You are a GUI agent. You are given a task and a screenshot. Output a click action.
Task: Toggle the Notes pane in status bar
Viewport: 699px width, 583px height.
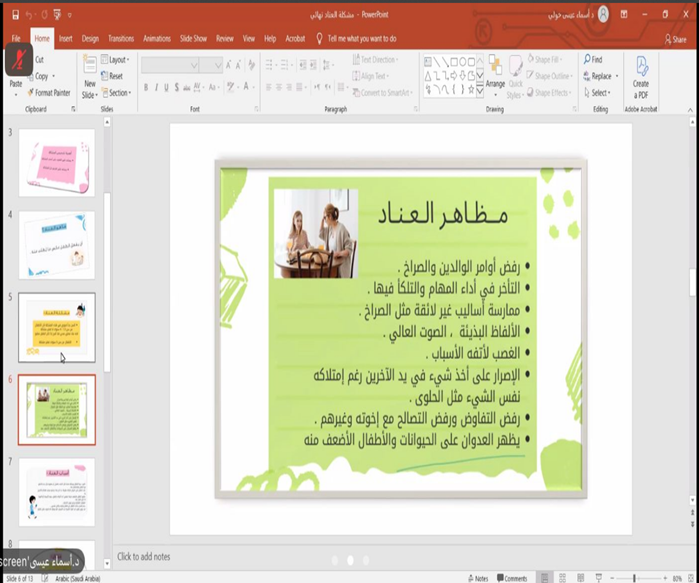(x=480, y=578)
